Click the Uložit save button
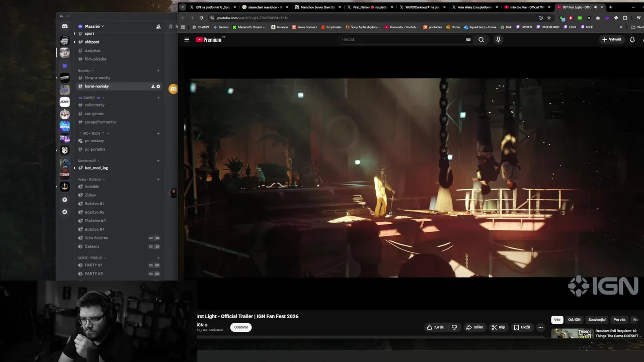 point(522,327)
